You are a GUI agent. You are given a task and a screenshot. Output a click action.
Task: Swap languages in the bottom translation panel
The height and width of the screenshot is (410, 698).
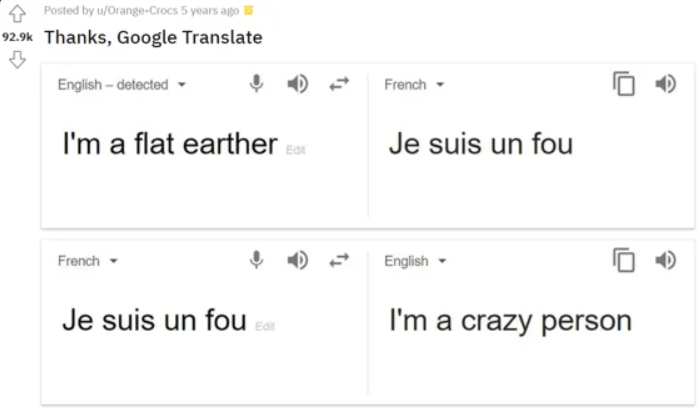pyautogui.click(x=340, y=261)
